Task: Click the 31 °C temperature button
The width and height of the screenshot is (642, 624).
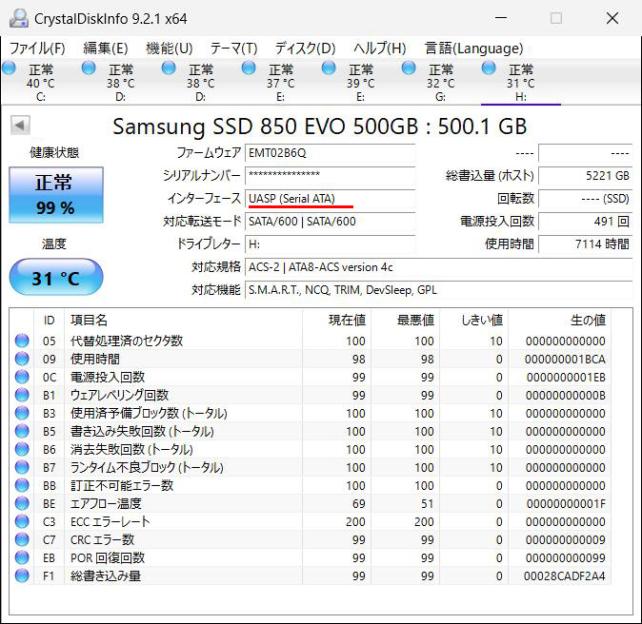Action: tap(56, 277)
